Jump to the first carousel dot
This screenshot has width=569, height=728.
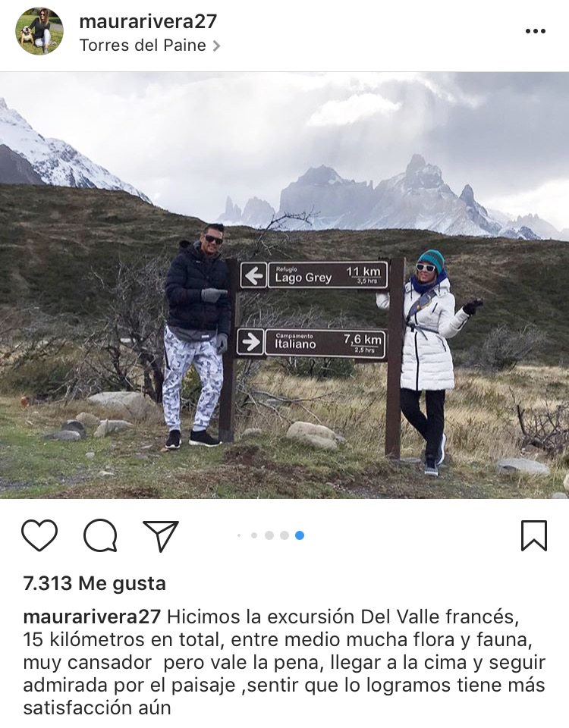click(239, 535)
